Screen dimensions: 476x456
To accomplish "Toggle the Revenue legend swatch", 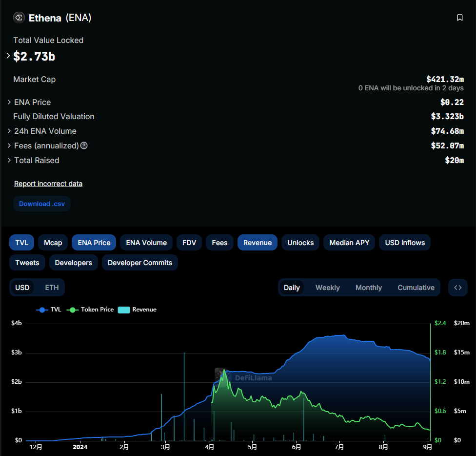I will coord(124,310).
